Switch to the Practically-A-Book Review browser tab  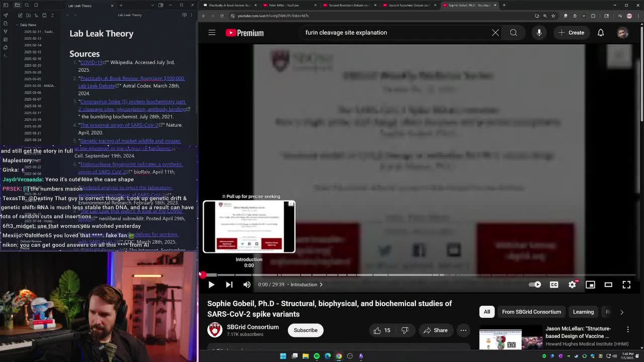pyautogui.click(x=230, y=5)
